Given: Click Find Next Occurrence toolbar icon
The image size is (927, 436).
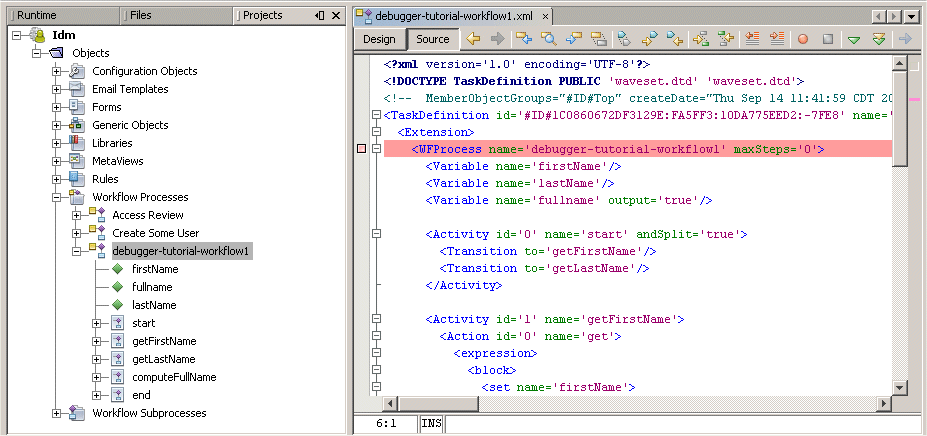Looking at the screenshot, I should coord(574,39).
